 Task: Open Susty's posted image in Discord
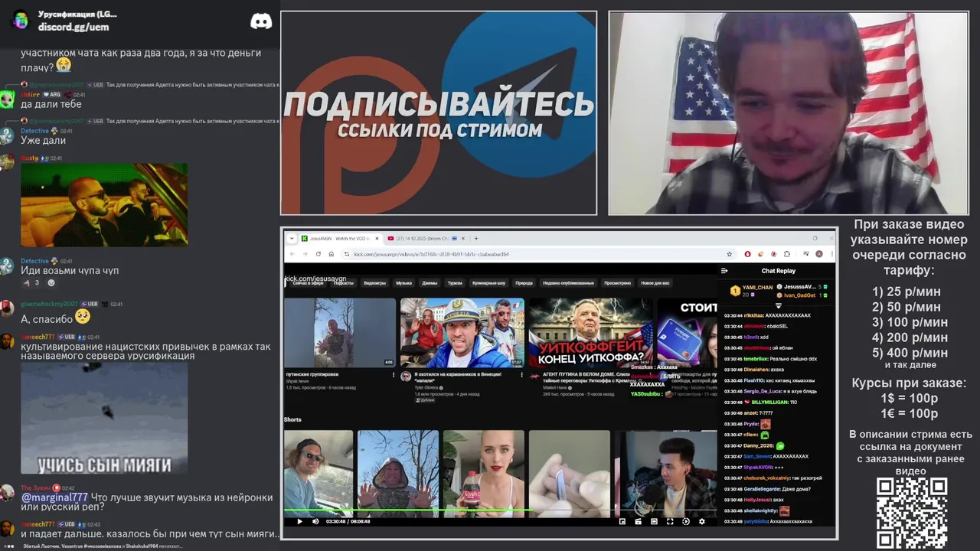point(104,204)
